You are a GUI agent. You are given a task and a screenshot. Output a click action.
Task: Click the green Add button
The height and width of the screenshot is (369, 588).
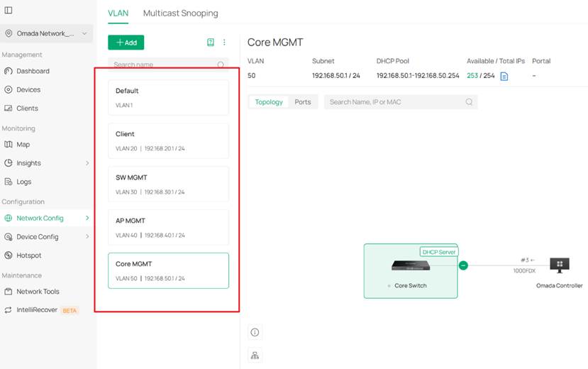(x=126, y=43)
